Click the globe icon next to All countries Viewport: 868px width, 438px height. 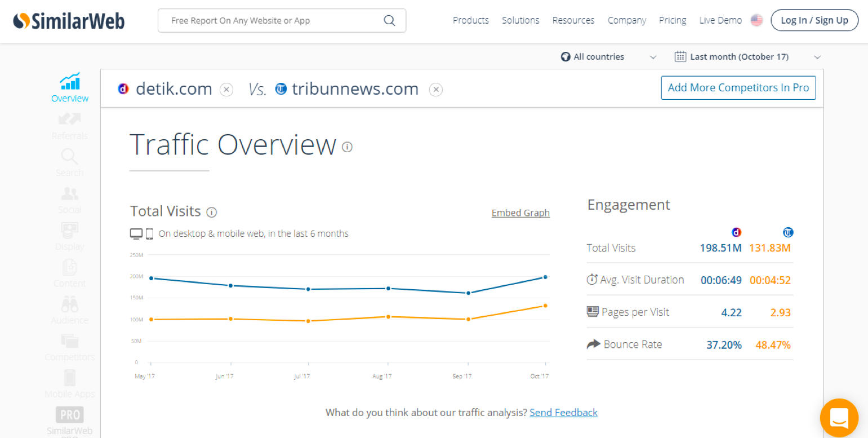[566, 57]
